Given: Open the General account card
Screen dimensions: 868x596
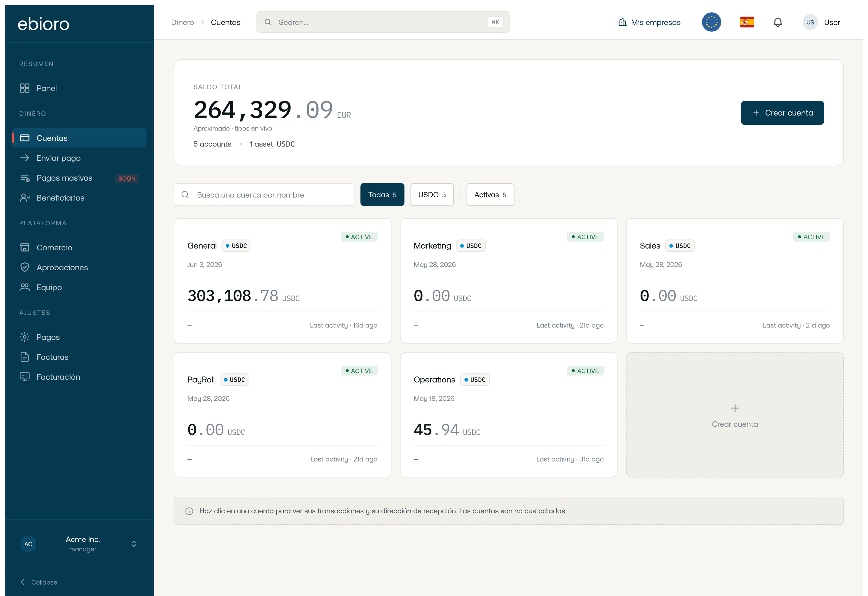Looking at the screenshot, I should pos(282,281).
